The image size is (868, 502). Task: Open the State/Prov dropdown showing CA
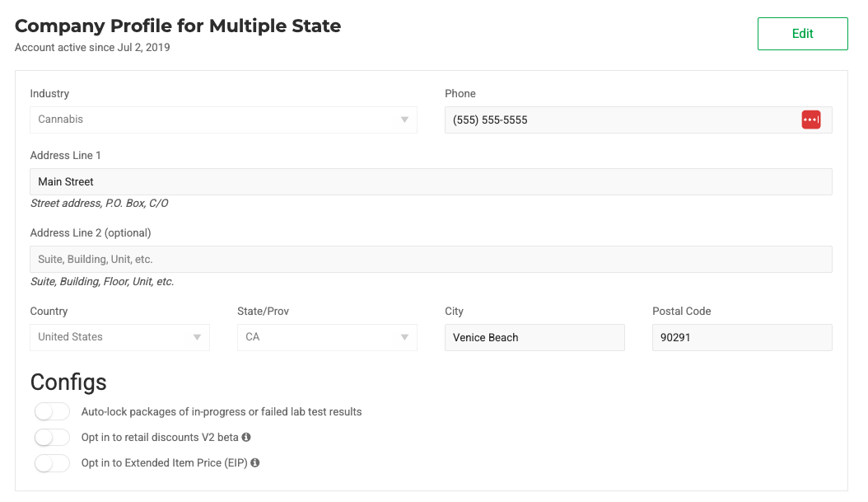(326, 337)
